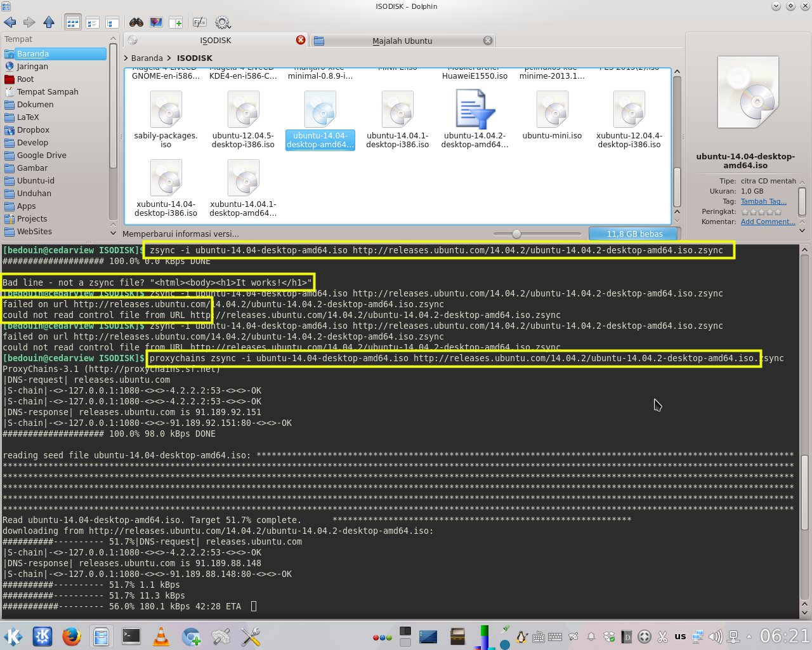The height and width of the screenshot is (650, 812).
Task: Switch to the ISODISK tab
Action: coord(215,40)
